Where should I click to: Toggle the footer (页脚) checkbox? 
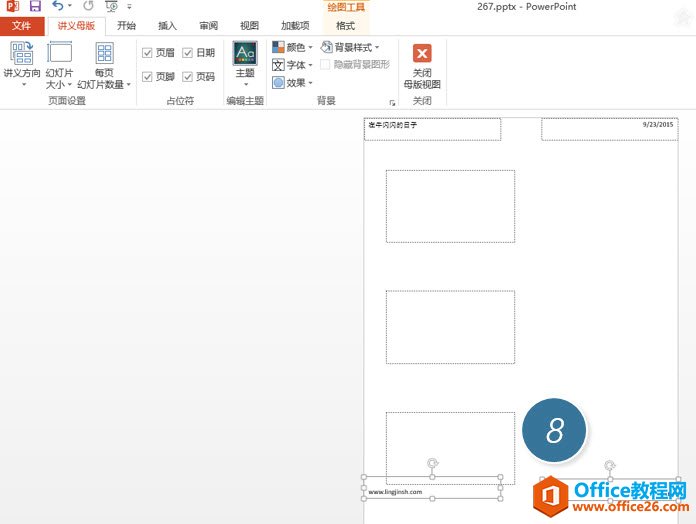click(x=148, y=77)
